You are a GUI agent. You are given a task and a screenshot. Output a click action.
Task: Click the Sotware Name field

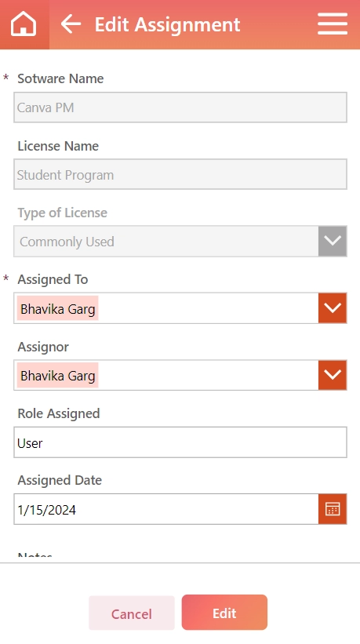(180, 107)
